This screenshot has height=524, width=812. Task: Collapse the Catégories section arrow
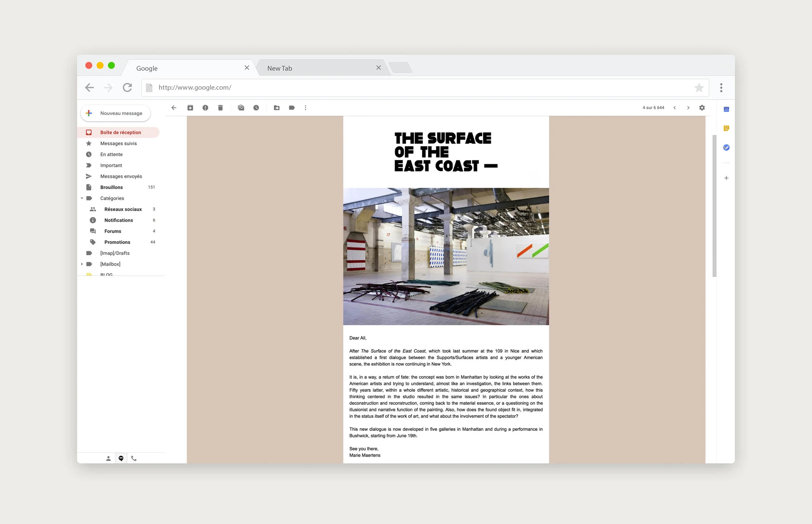coord(82,198)
